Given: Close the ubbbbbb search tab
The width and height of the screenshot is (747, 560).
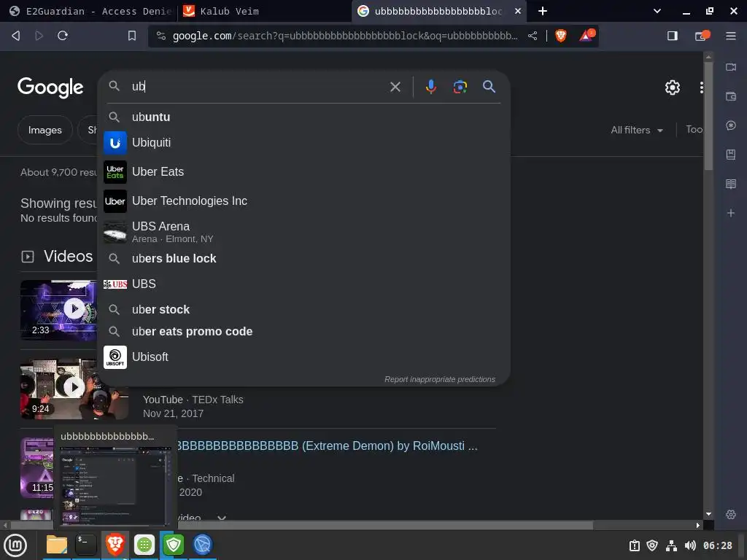Looking at the screenshot, I should [x=518, y=11].
